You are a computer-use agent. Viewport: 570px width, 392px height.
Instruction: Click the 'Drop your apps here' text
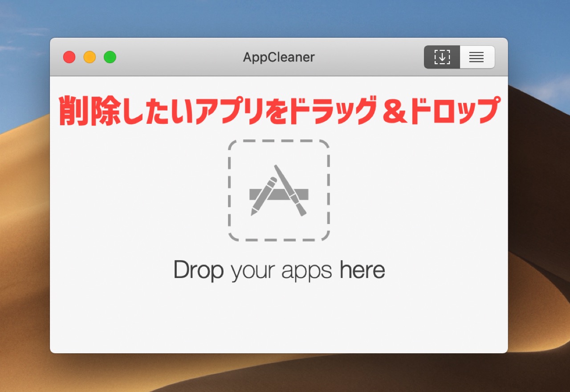pyautogui.click(x=279, y=270)
